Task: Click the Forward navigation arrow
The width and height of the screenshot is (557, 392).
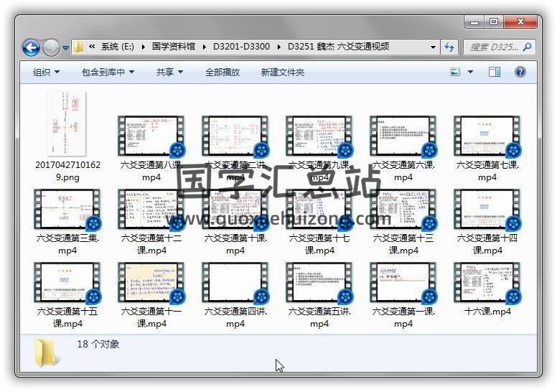Action: 51,47
